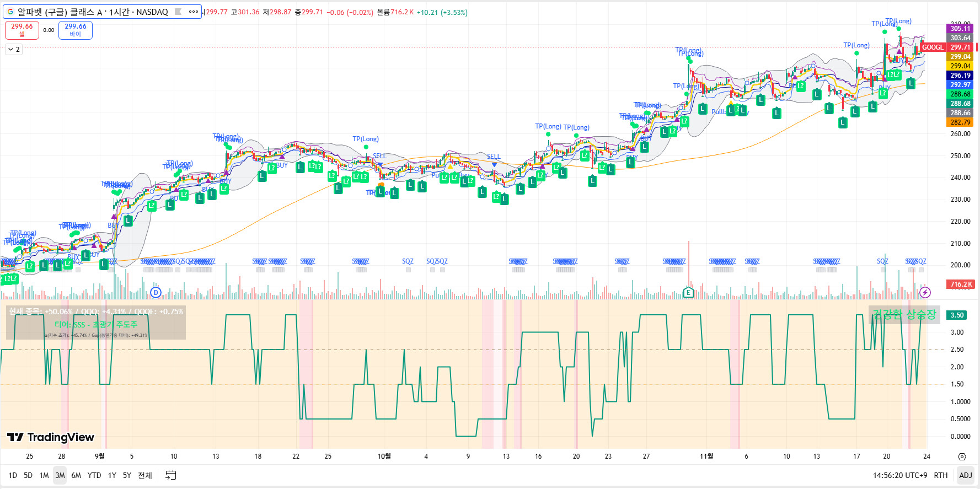Open the three-dots more menu by symbol
Image resolution: width=980 pixels, height=489 pixels.
click(193, 12)
